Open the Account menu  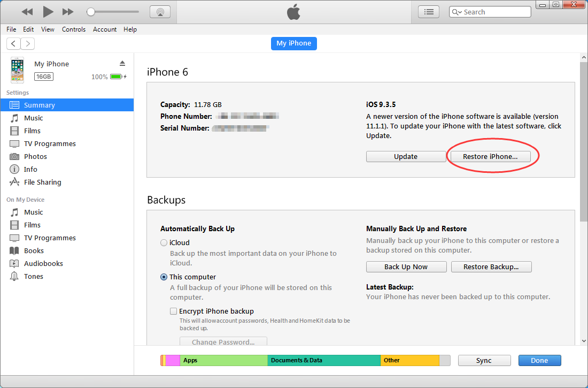105,29
